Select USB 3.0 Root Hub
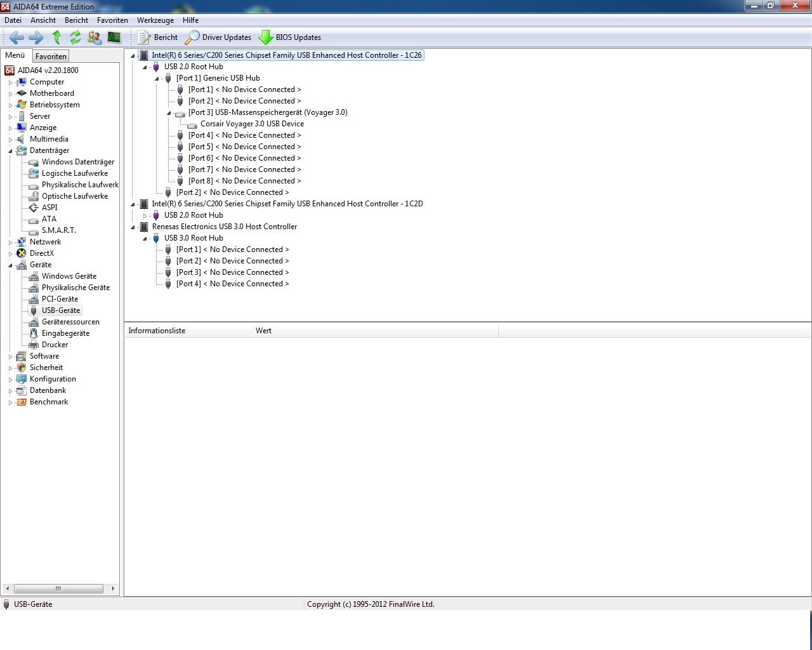Screen dimensions: 812x650 click(x=193, y=238)
